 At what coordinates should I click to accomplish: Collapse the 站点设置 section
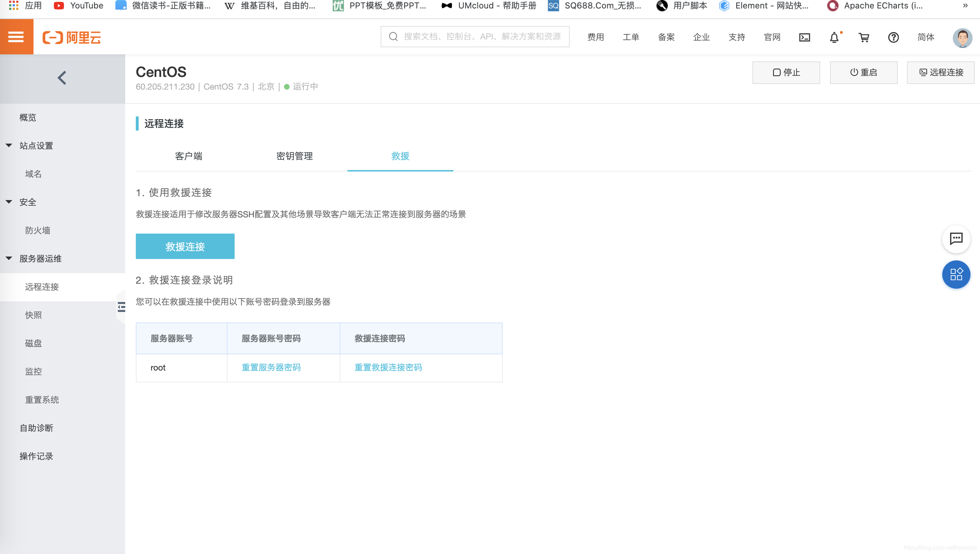9,145
